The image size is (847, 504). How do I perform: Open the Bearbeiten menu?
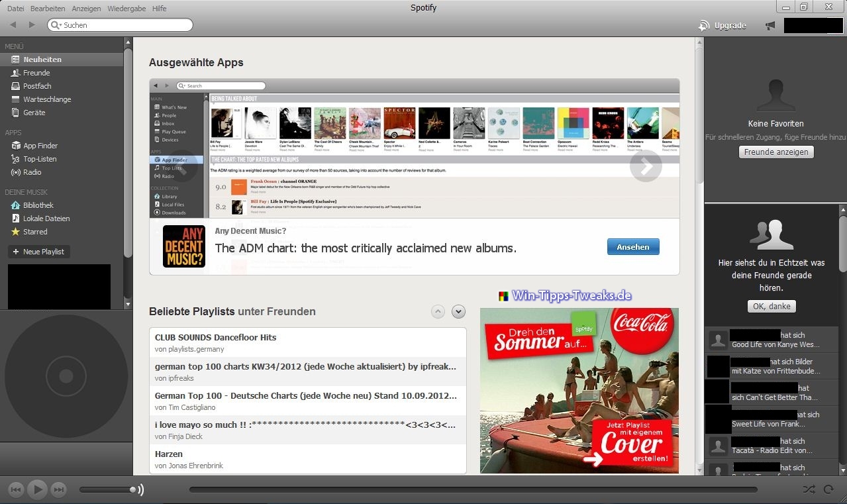coord(48,9)
